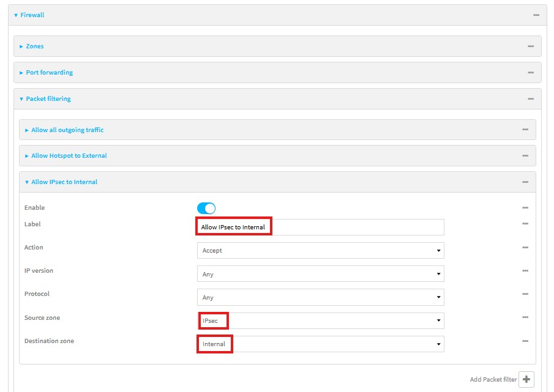The width and height of the screenshot is (554, 392).
Task: Open the options menu icon for Port forwarding
Action: point(531,73)
